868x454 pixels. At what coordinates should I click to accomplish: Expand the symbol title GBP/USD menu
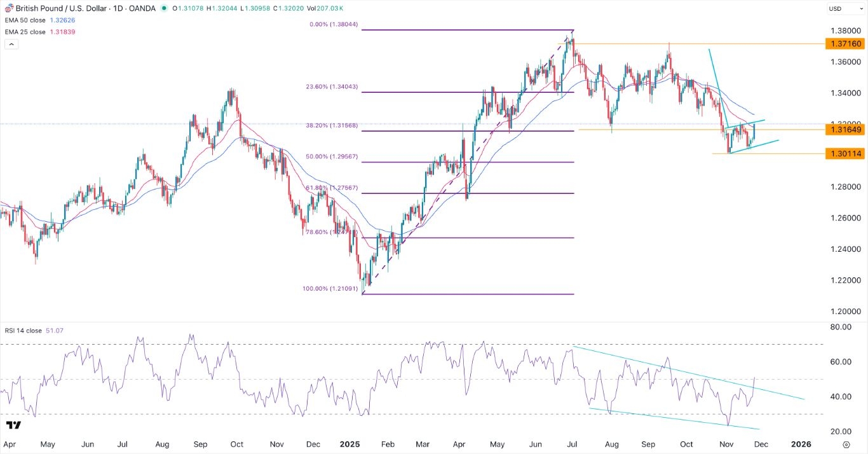(x=60, y=8)
